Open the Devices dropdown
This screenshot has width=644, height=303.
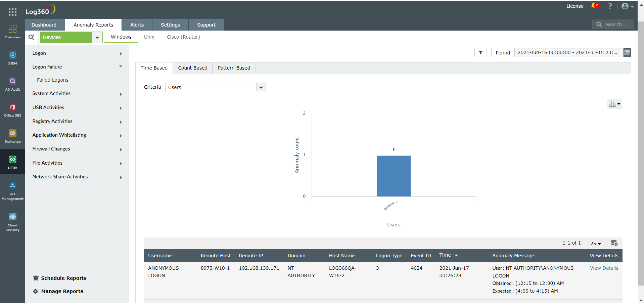(x=71, y=37)
